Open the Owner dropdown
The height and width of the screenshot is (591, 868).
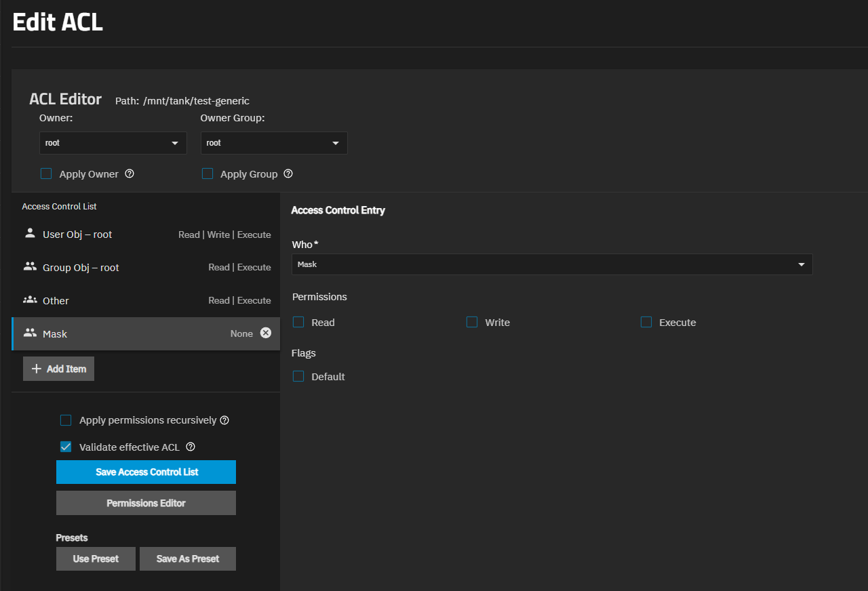tap(113, 143)
